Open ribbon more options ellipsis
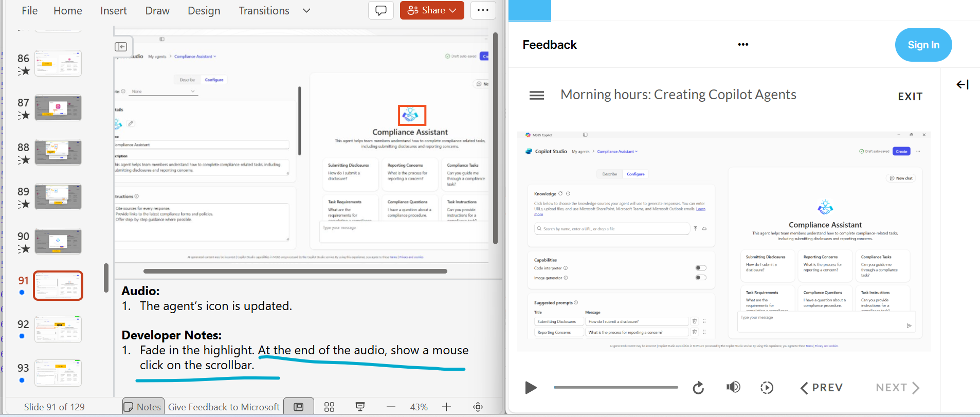The height and width of the screenshot is (417, 980). coord(483,10)
